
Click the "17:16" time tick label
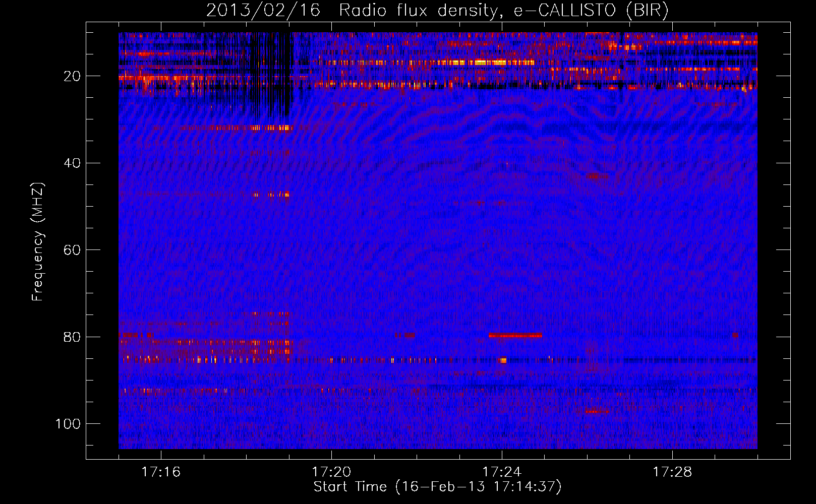point(161,472)
